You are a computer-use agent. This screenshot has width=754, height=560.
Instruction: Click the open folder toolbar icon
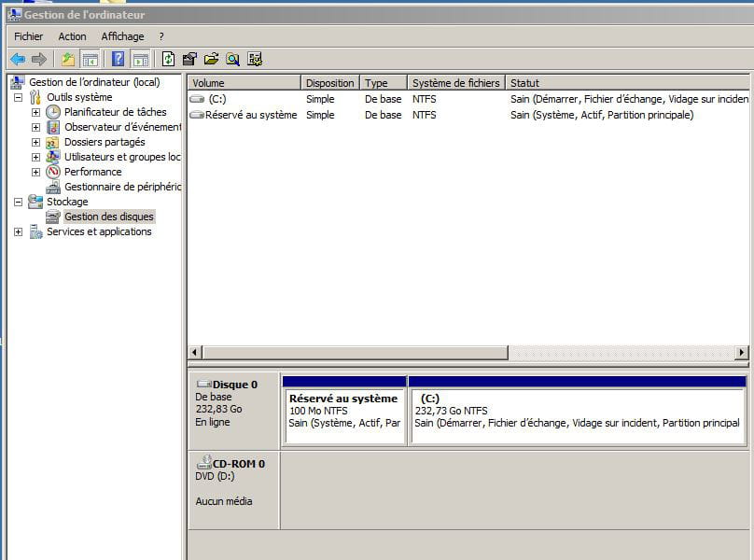212,59
